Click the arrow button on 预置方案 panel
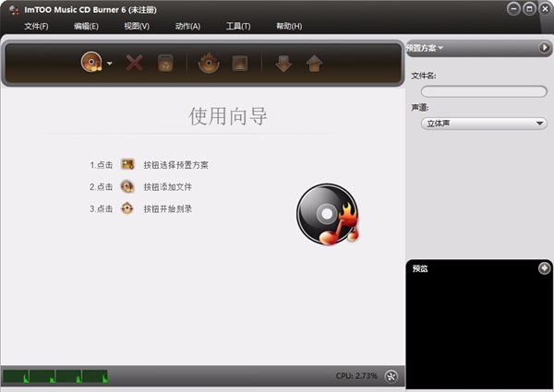This screenshot has height=392, width=554. point(544,47)
